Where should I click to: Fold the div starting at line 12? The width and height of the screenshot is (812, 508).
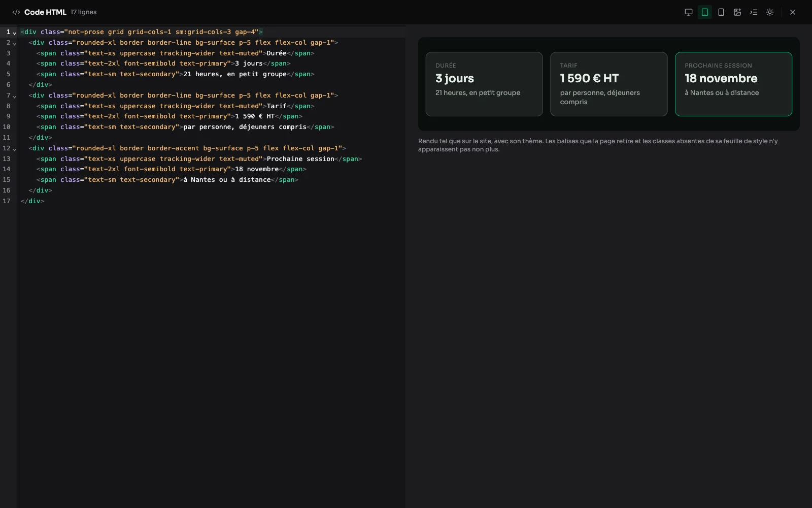(x=15, y=149)
